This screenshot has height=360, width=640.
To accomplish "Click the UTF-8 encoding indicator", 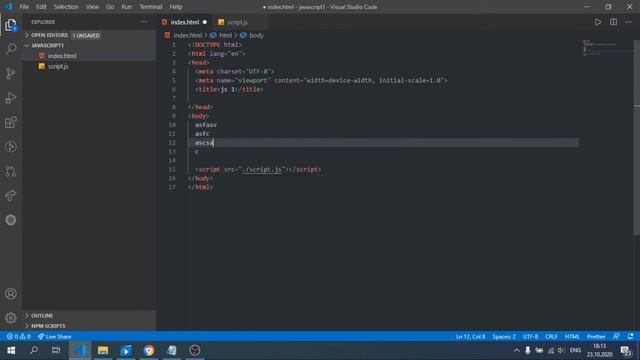I will 530,336.
